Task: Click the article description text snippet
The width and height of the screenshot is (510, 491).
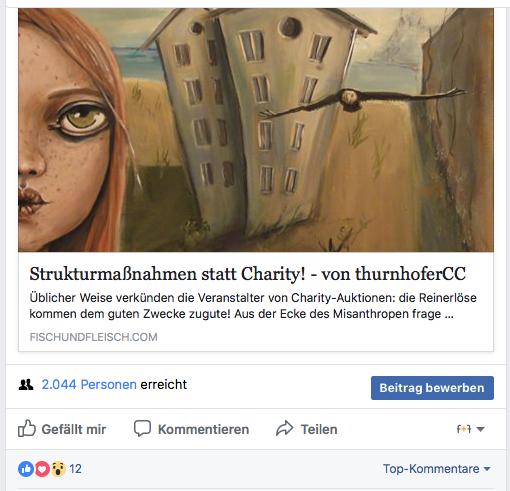Action: (x=253, y=306)
